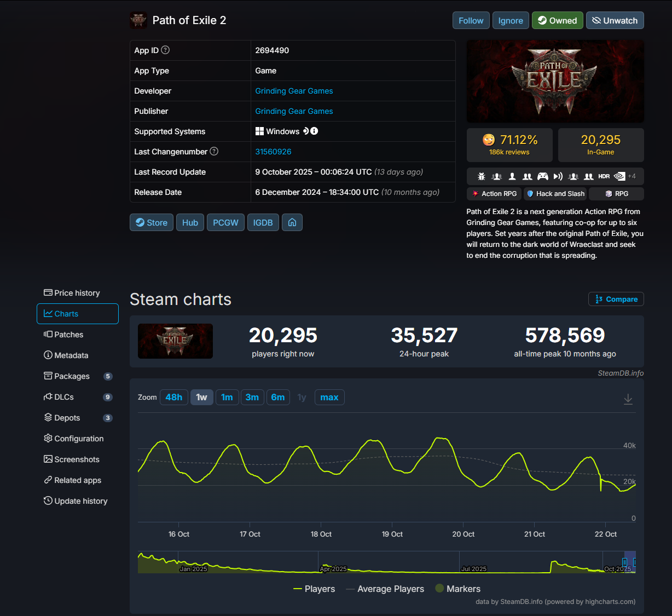Screen dimensions: 672x616
Task: Click the Ignore button
Action: 511,20
